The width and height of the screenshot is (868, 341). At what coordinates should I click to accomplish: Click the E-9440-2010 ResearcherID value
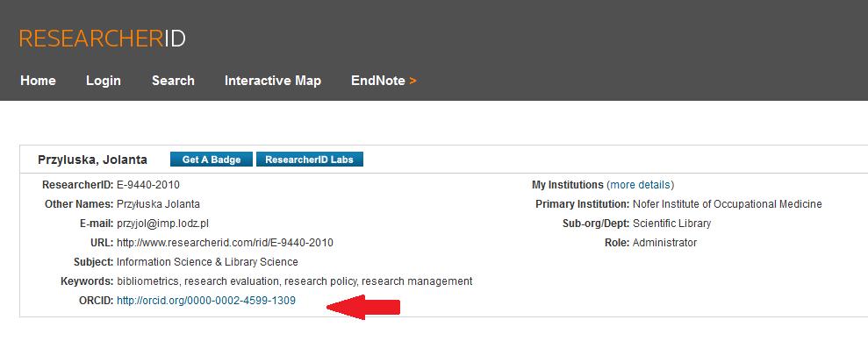(x=148, y=185)
